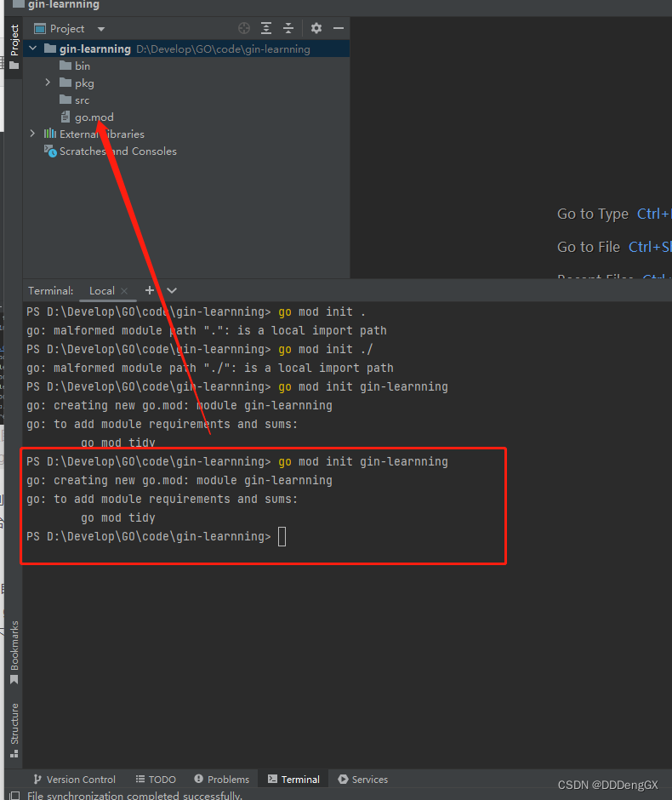Open terminal session options dropdown

(x=172, y=290)
